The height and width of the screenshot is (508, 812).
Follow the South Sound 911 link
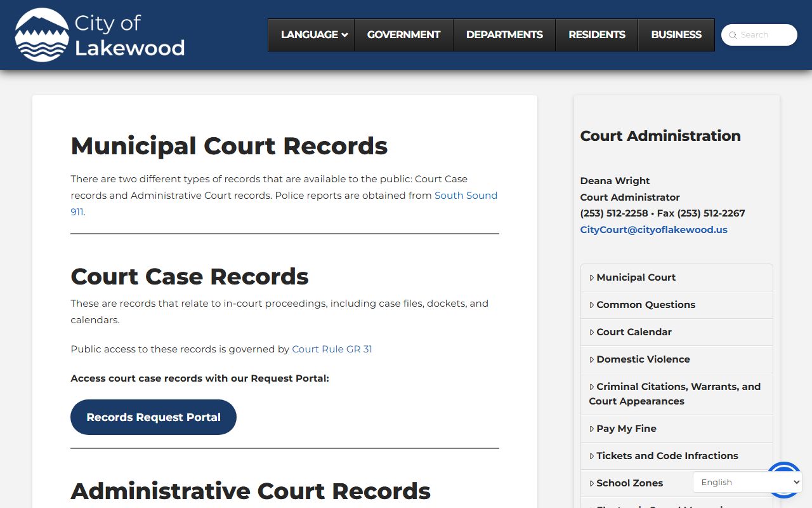(466, 196)
